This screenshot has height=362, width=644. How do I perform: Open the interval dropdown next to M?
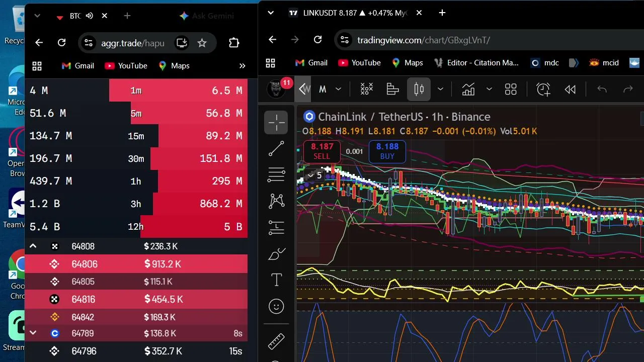coord(339,89)
